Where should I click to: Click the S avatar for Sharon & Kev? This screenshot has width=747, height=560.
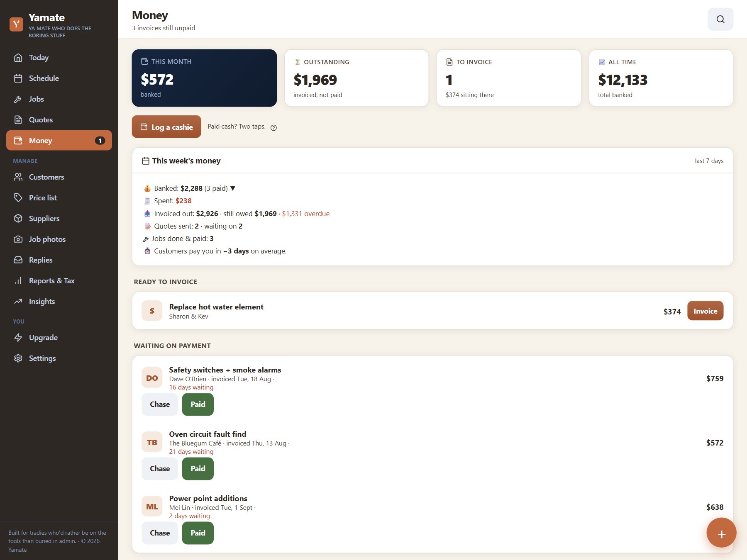point(152,311)
